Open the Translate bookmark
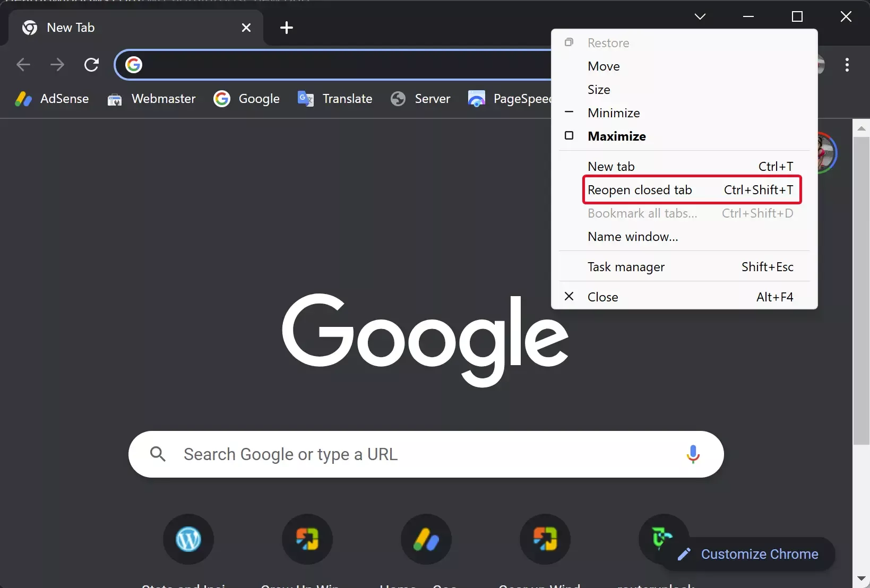 335,99
